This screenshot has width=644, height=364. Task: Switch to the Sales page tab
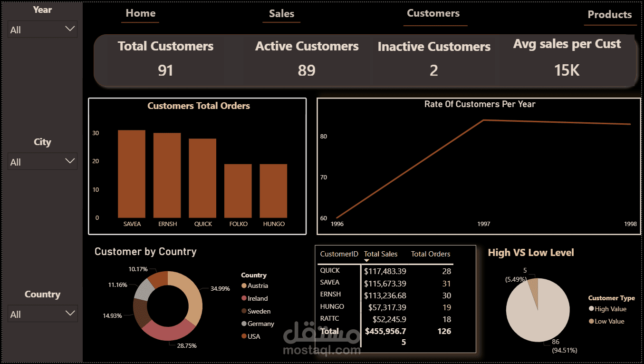coord(281,14)
